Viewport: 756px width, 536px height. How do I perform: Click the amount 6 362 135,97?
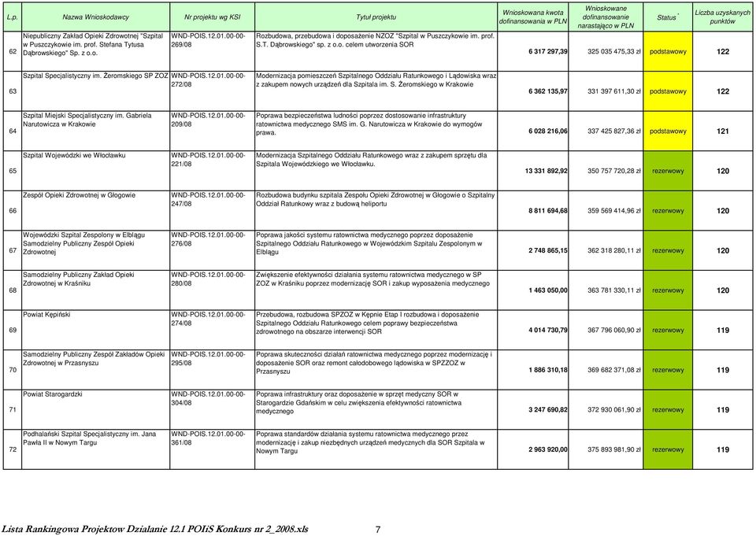click(x=548, y=91)
